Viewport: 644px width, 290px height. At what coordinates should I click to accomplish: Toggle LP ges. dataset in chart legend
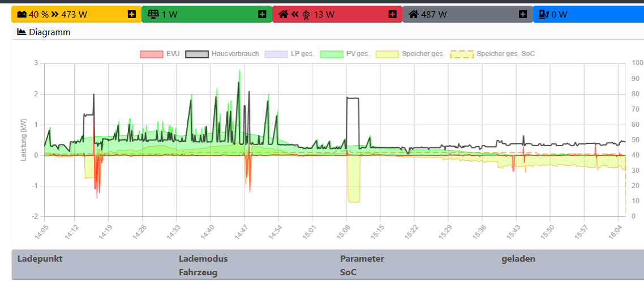[x=290, y=54]
